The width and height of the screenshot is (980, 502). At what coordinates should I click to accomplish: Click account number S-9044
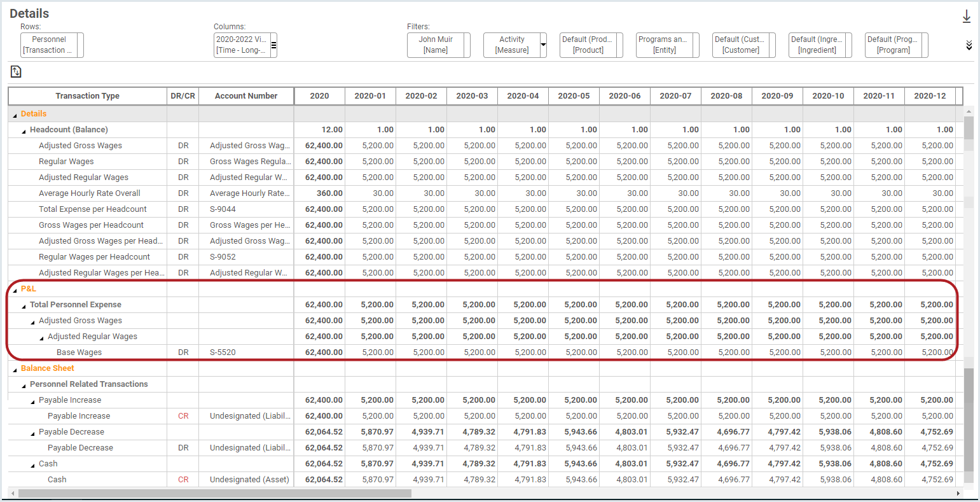point(223,209)
